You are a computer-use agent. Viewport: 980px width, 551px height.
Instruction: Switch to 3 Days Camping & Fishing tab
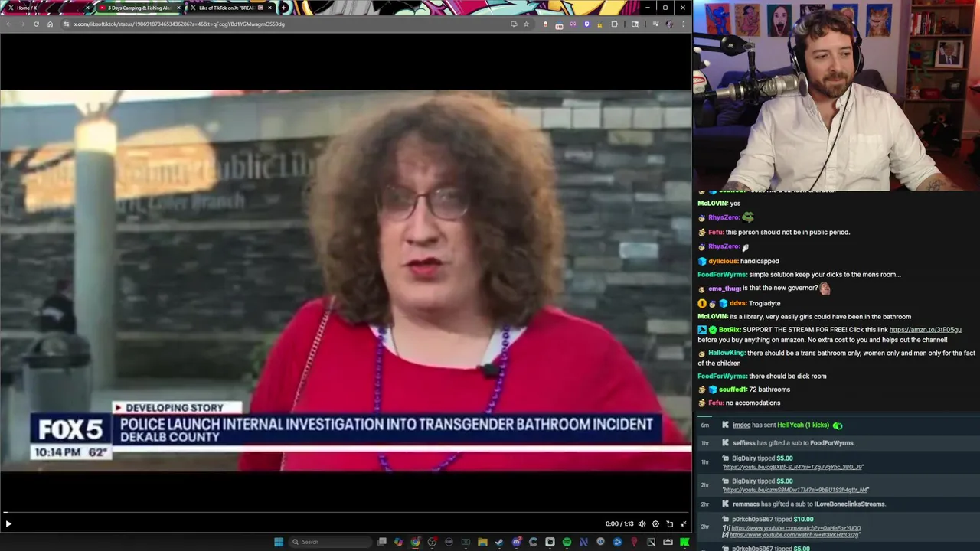tap(139, 8)
